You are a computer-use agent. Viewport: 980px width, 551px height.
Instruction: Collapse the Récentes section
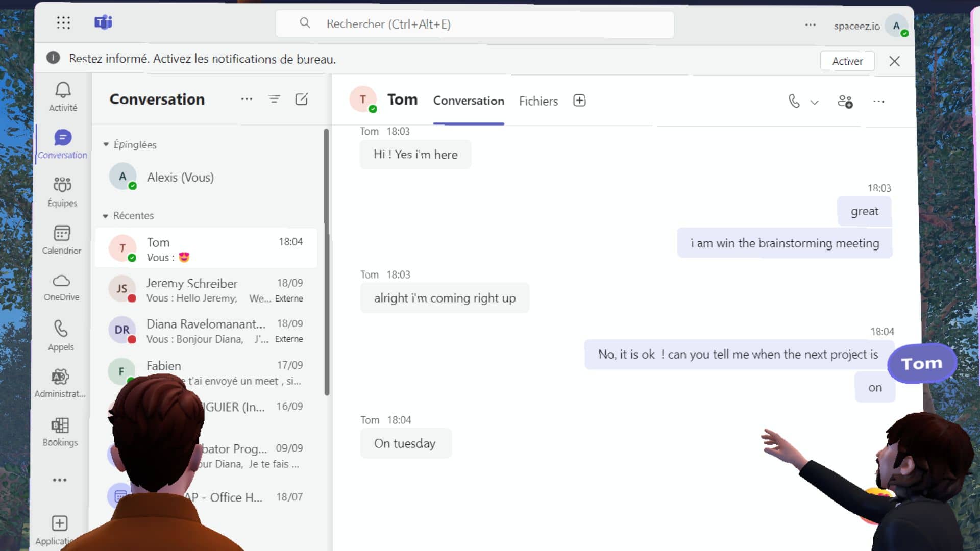click(x=105, y=216)
